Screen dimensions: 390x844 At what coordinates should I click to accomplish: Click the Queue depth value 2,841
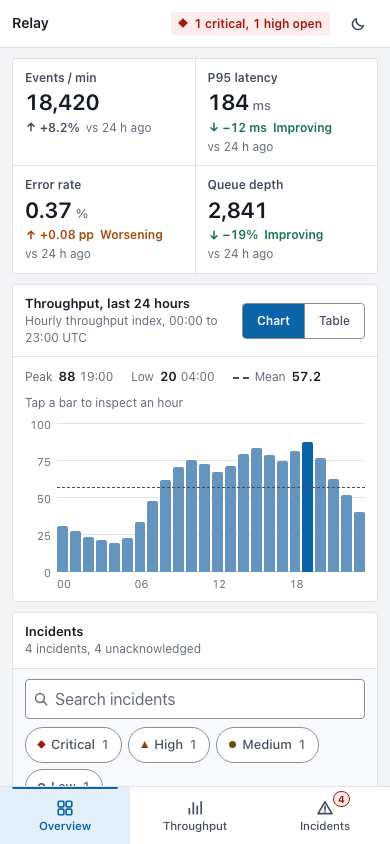pyautogui.click(x=237, y=210)
